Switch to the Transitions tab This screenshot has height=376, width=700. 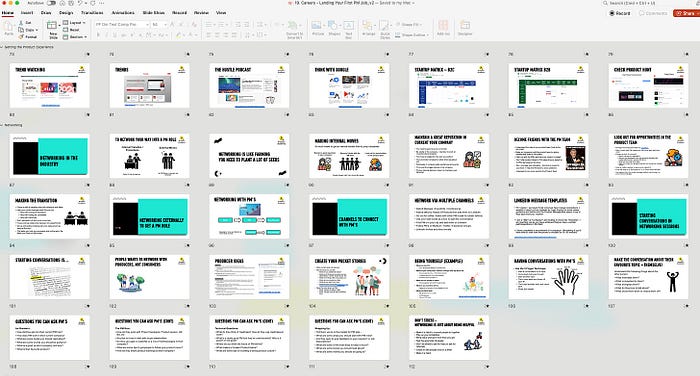pyautogui.click(x=92, y=13)
